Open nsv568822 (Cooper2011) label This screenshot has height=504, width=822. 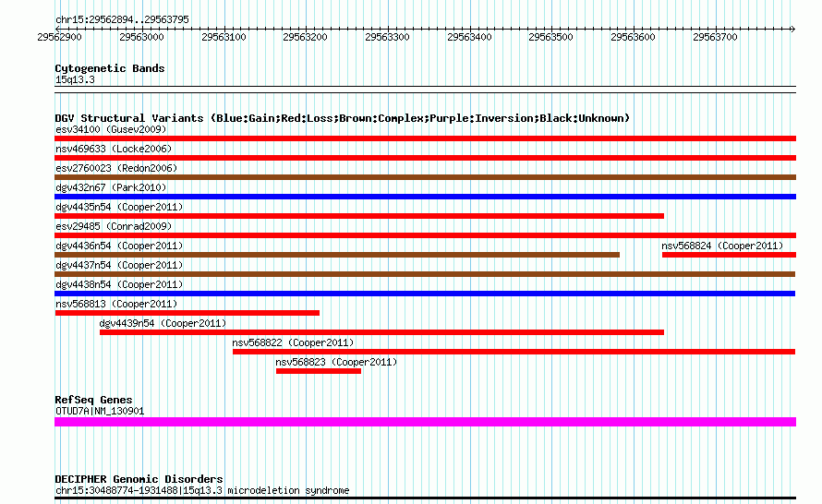(293, 342)
